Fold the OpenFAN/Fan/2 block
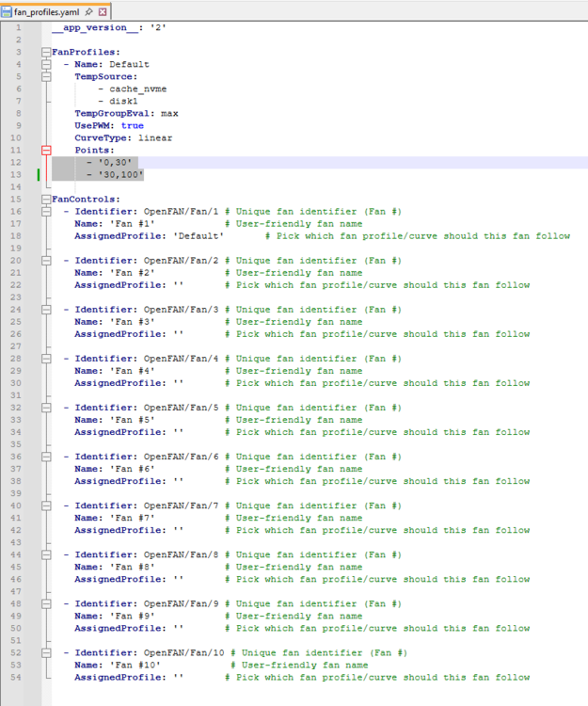This screenshot has width=588, height=706. [46, 261]
